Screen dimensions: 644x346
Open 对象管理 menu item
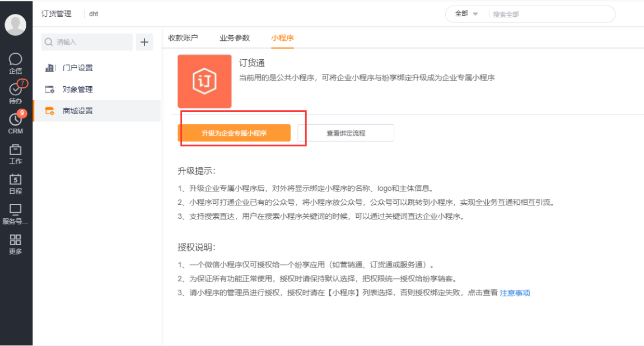point(97,90)
